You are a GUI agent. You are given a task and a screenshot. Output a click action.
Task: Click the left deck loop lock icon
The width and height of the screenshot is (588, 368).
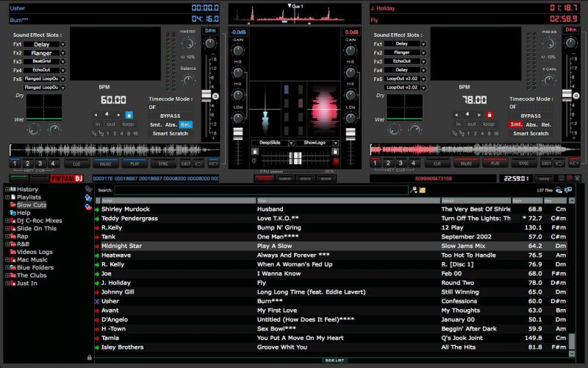(129, 115)
